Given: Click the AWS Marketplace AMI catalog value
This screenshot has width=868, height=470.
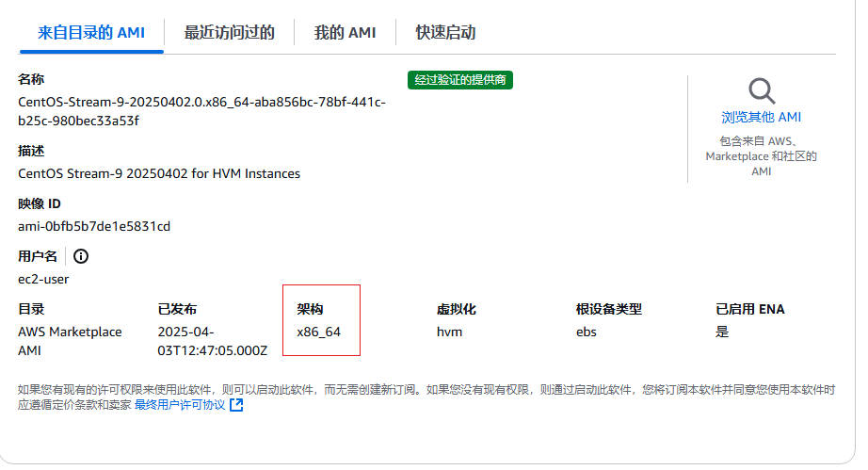Looking at the screenshot, I should click(x=70, y=341).
